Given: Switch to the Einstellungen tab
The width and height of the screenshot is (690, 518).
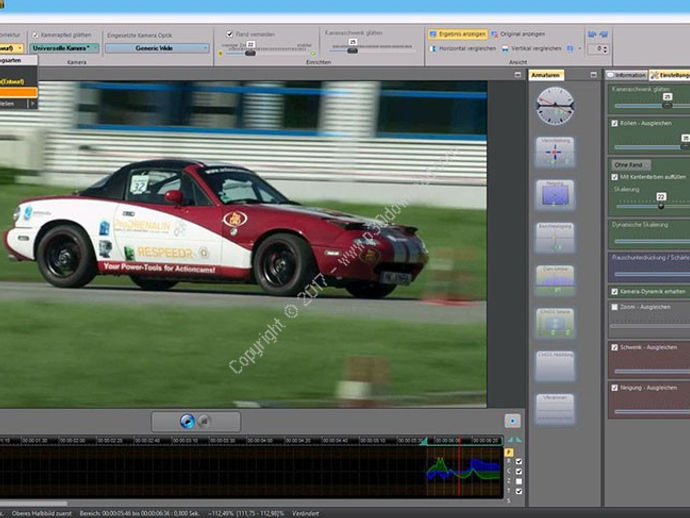Looking at the screenshot, I should tap(670, 75).
